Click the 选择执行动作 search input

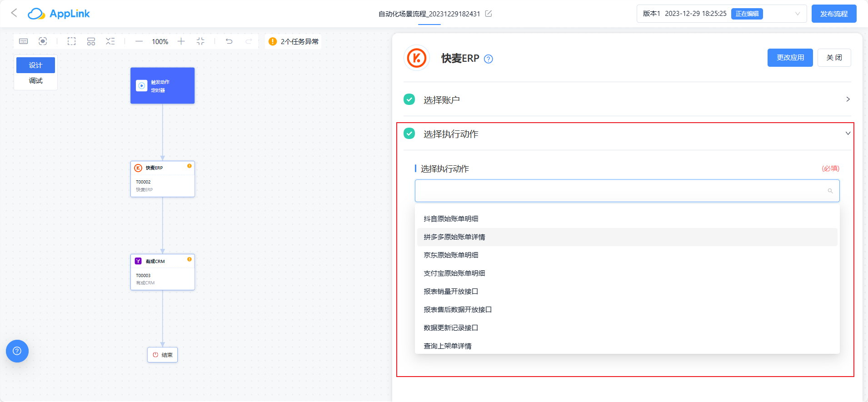(627, 191)
